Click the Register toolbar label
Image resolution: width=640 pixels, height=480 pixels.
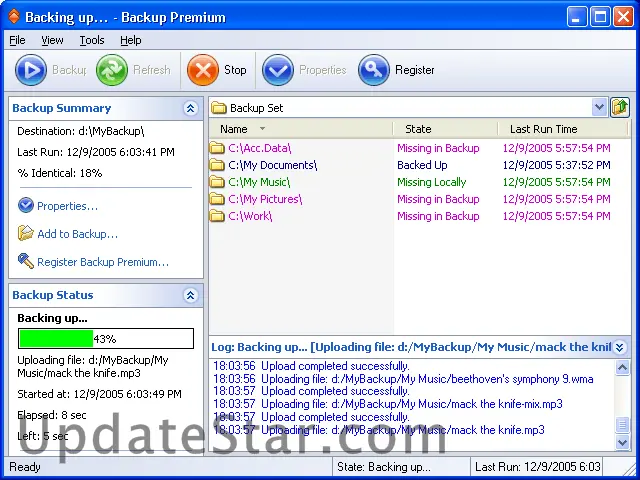414,70
